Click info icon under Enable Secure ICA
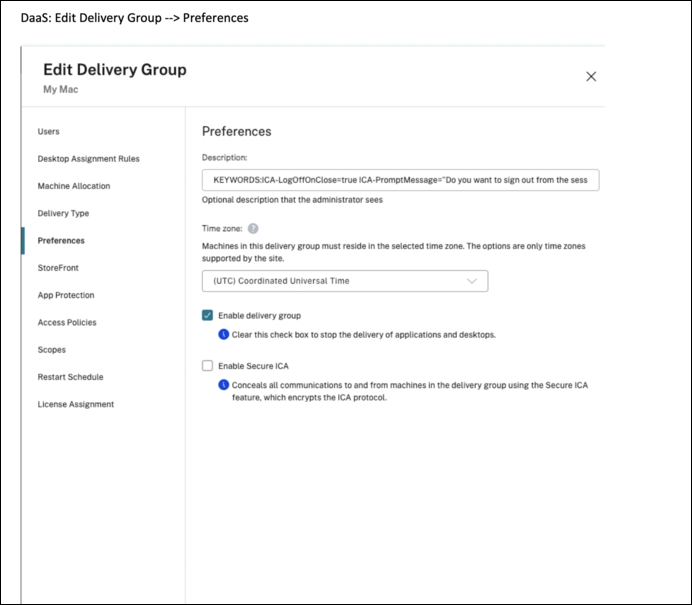 (x=224, y=384)
